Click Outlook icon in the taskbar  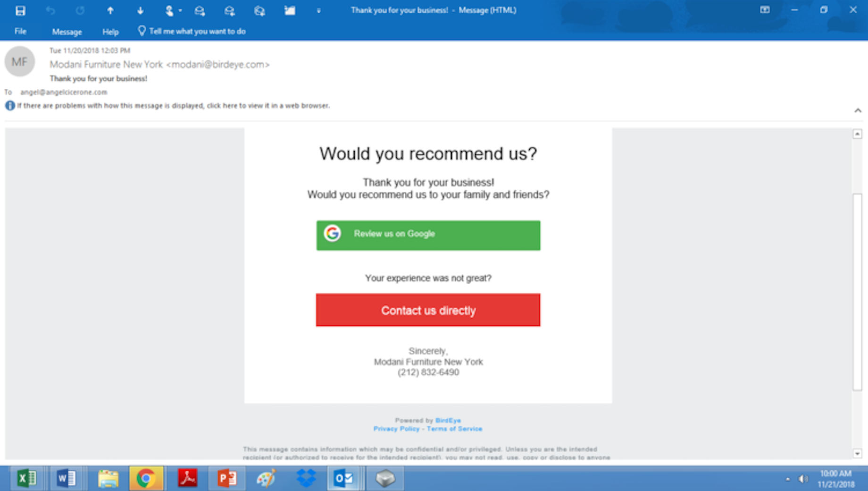coord(344,478)
